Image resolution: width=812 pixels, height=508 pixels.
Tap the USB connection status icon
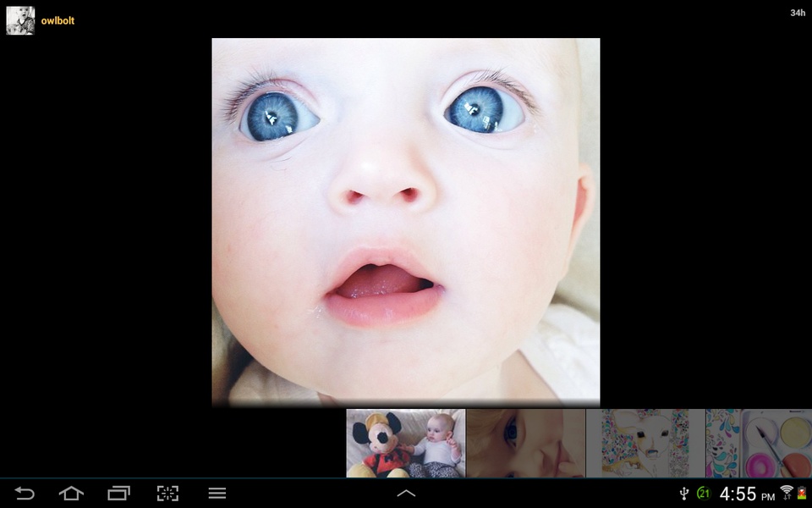[x=684, y=494]
